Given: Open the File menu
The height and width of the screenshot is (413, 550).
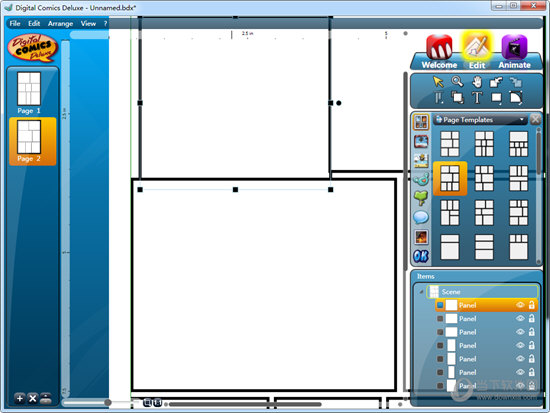Looking at the screenshot, I should click(x=15, y=24).
